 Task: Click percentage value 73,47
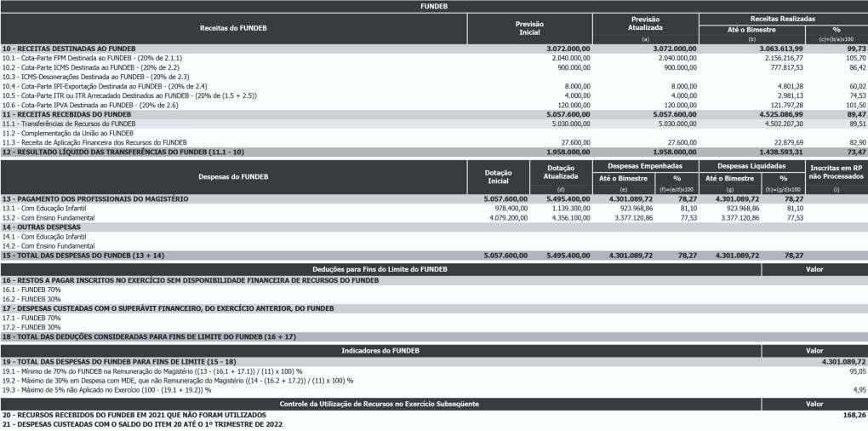857,152
